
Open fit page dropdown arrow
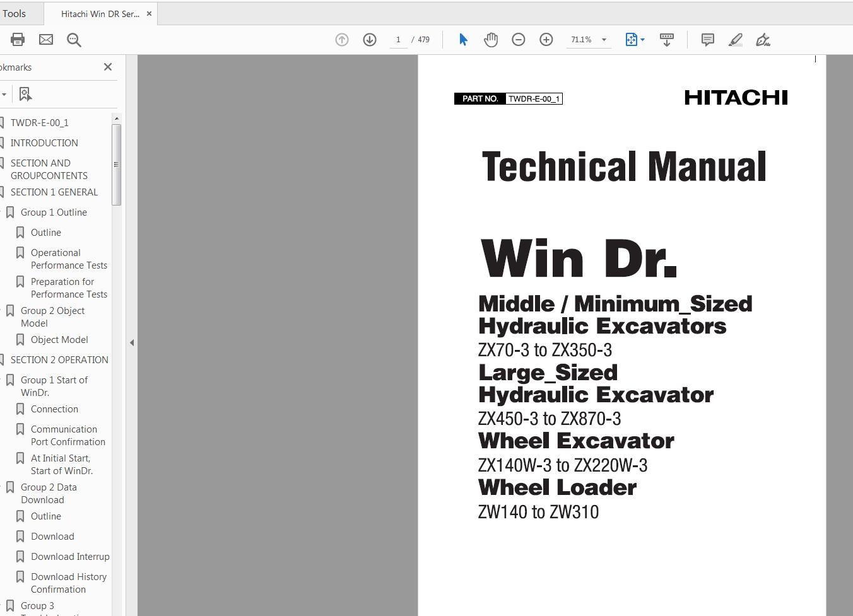[642, 40]
